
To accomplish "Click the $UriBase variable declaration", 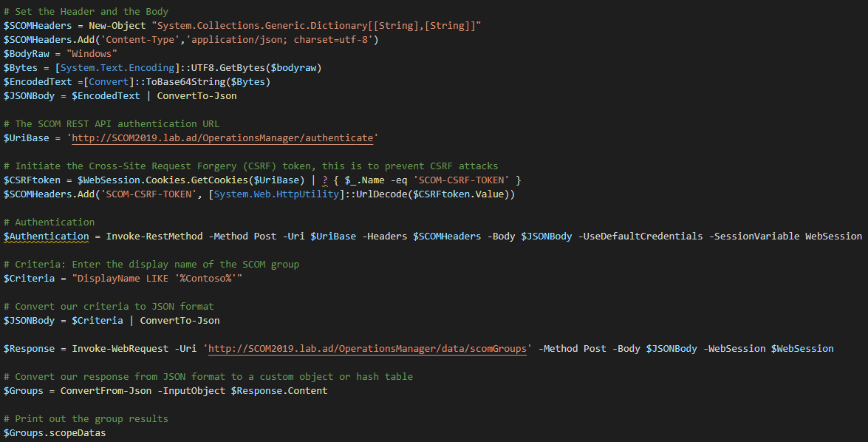I will coord(27,138).
